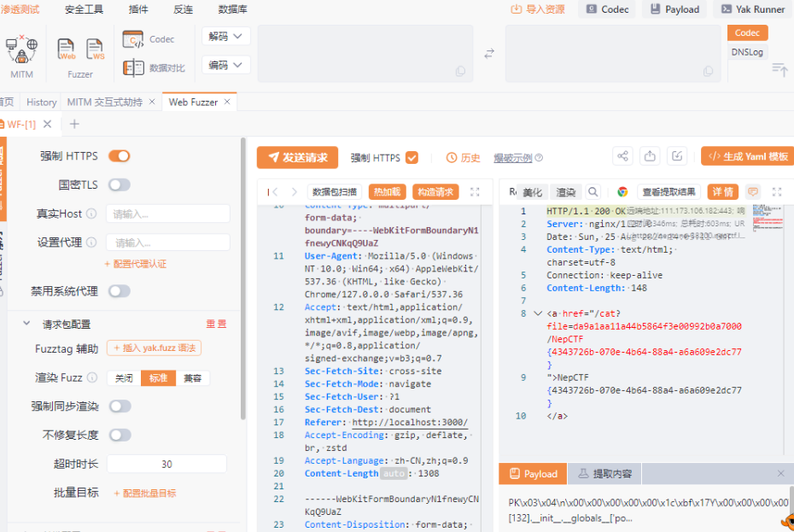Launch the WebSocket Fuzzer icon
This screenshot has height=532, width=794.
95,50
